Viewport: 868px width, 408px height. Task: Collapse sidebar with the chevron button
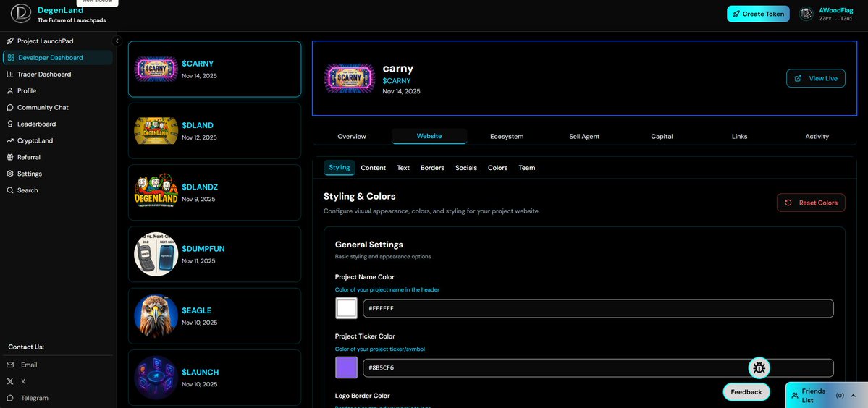pos(117,41)
